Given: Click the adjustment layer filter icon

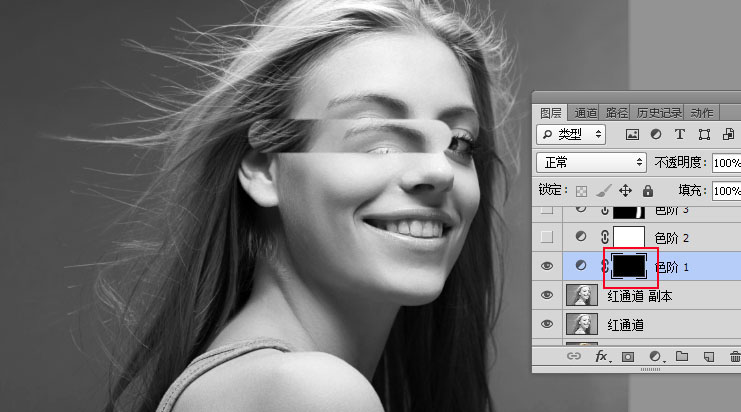Looking at the screenshot, I should tap(656, 134).
